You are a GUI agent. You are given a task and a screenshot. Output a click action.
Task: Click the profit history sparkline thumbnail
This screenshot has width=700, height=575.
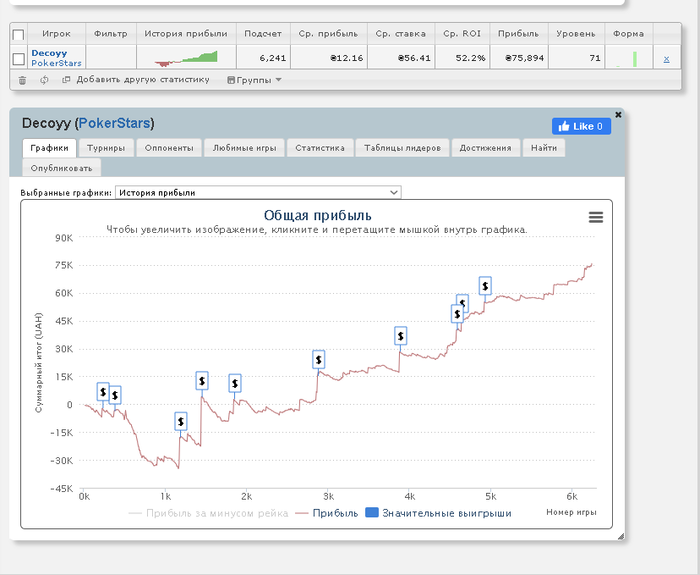[x=185, y=58]
